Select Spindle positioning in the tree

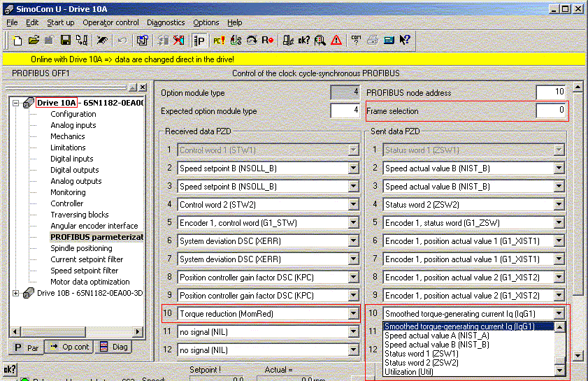click(x=81, y=248)
